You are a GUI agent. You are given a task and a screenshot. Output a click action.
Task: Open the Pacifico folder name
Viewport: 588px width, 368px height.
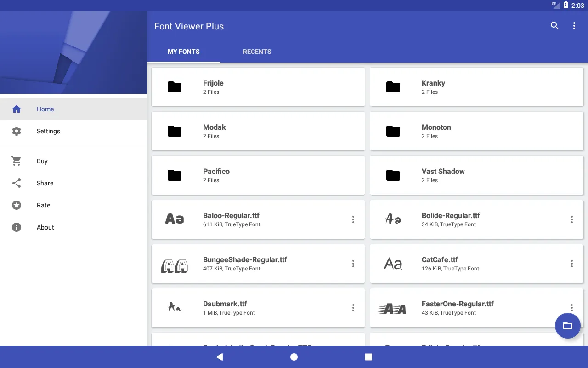(216, 171)
